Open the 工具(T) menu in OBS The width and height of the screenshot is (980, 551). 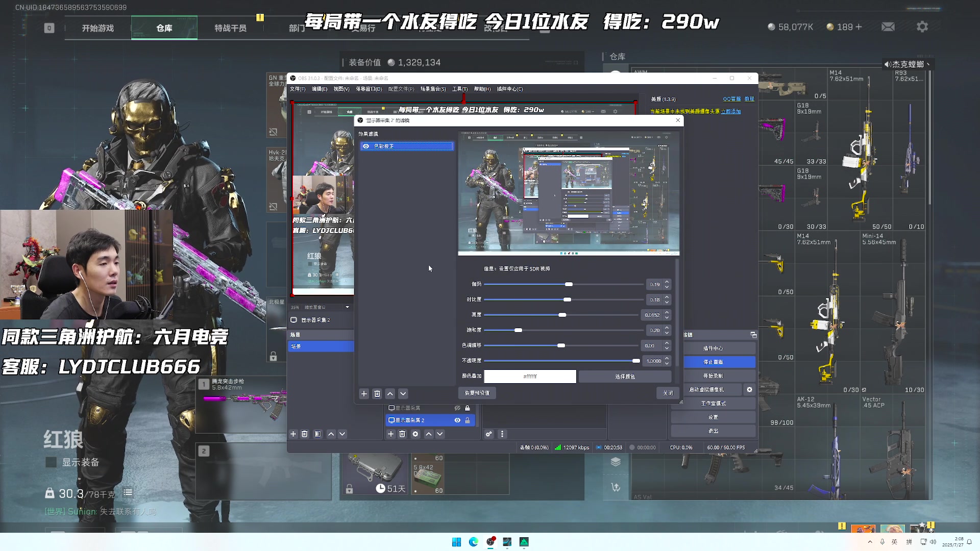tap(460, 89)
